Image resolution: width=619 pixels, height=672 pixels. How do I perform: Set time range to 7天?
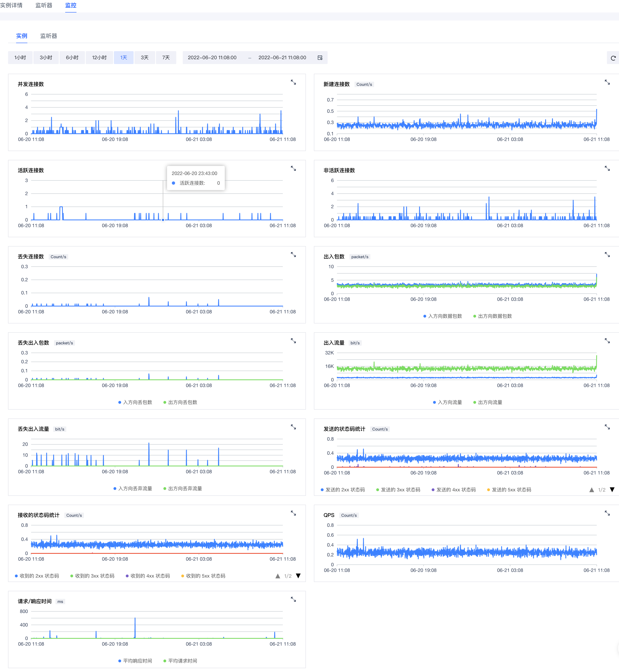coord(166,58)
